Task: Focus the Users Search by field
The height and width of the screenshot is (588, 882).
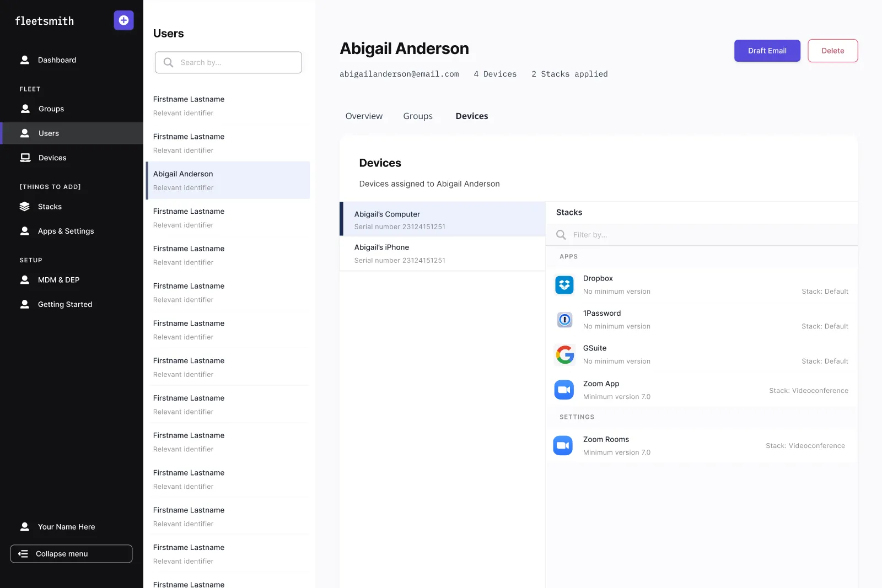Action: click(228, 63)
